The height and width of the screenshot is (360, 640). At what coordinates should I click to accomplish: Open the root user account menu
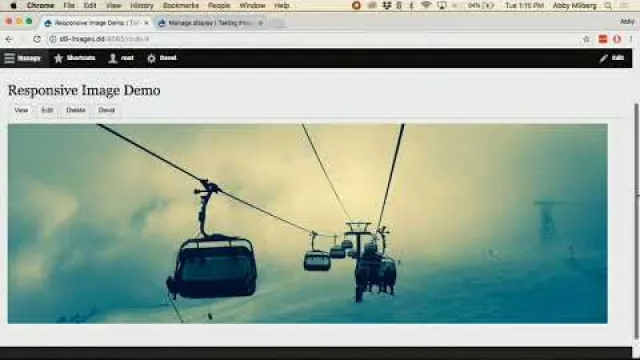(x=121, y=58)
